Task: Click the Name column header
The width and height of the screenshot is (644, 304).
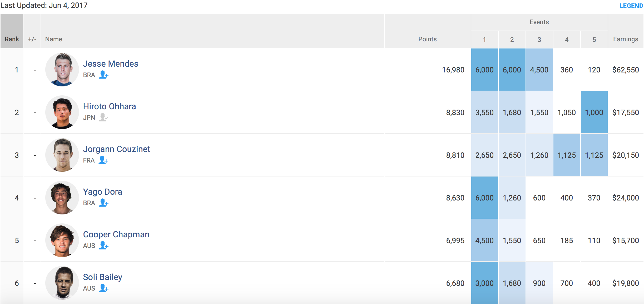Action: point(54,39)
